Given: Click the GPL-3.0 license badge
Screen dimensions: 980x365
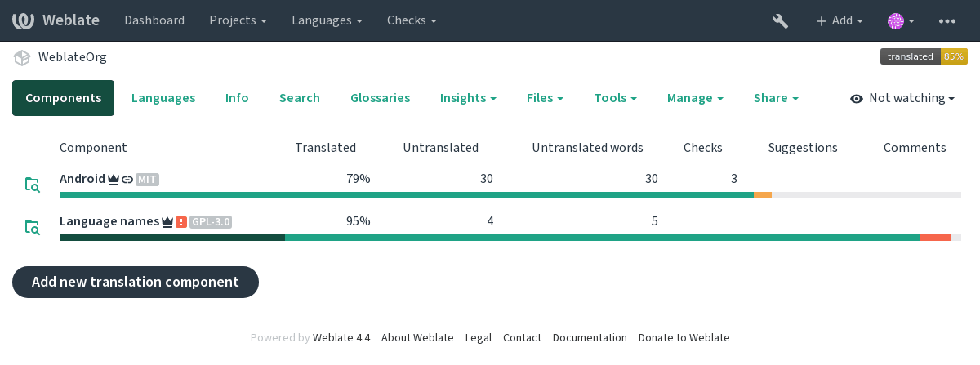Looking at the screenshot, I should [211, 221].
